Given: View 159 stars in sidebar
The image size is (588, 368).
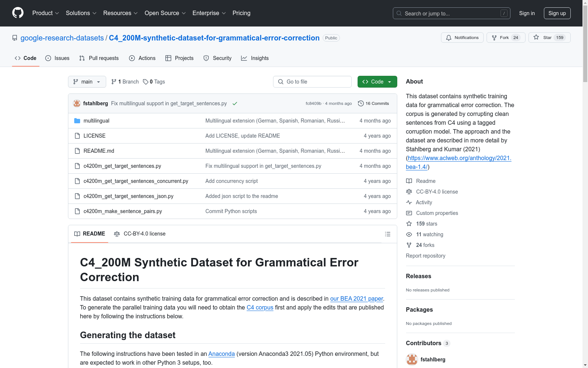Looking at the screenshot, I should pos(422,224).
